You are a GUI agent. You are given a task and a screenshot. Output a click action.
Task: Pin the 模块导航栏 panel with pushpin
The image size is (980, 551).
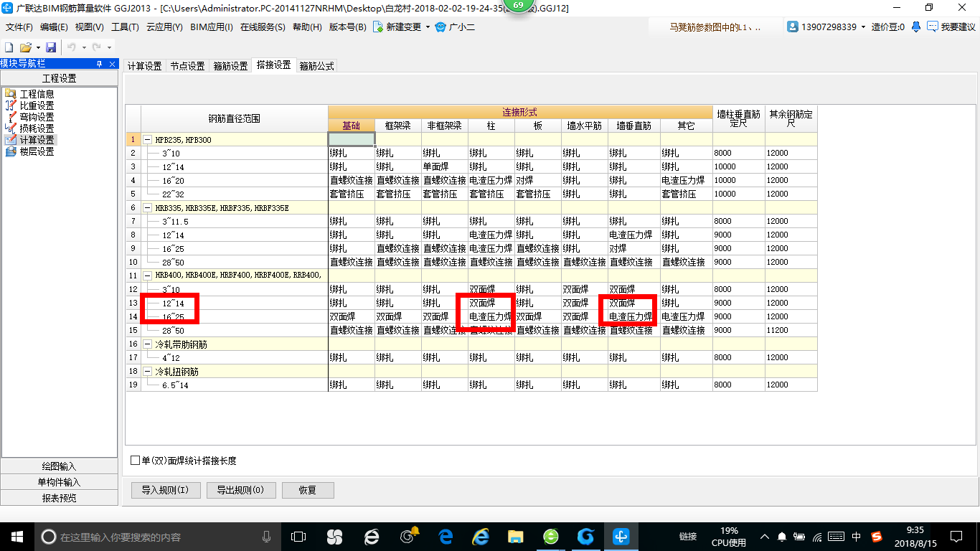(x=99, y=63)
